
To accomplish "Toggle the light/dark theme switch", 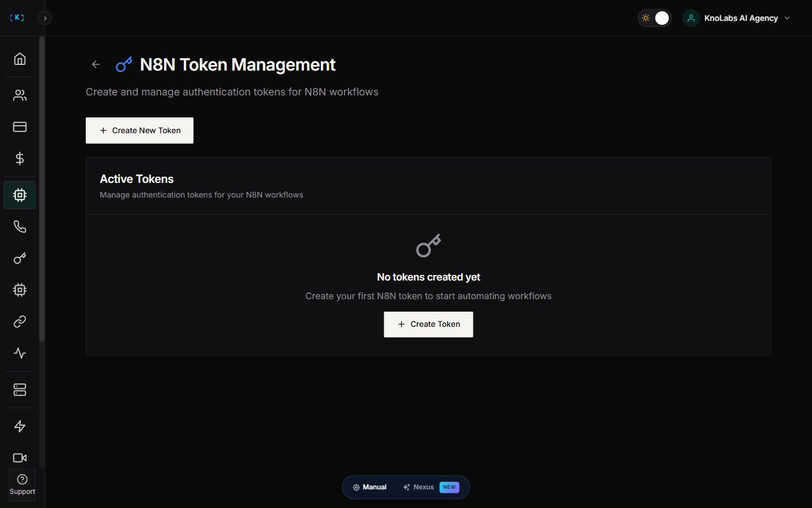I will (x=655, y=18).
